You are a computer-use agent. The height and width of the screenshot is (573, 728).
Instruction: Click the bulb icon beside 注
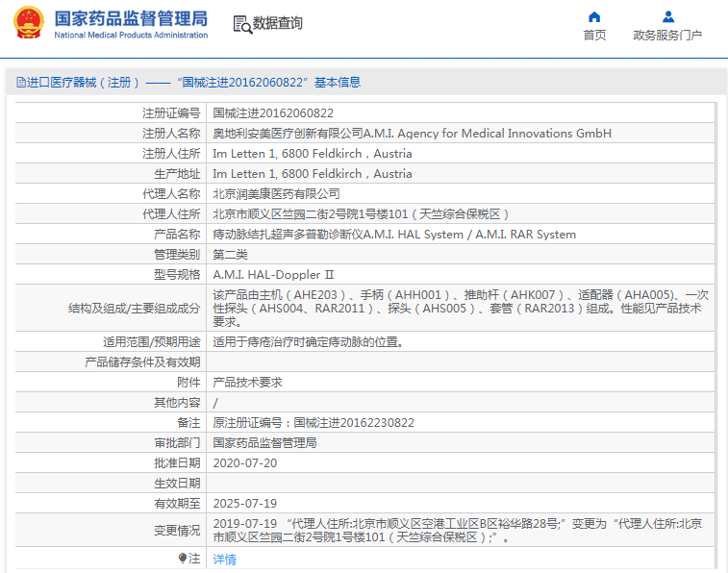tap(183, 558)
